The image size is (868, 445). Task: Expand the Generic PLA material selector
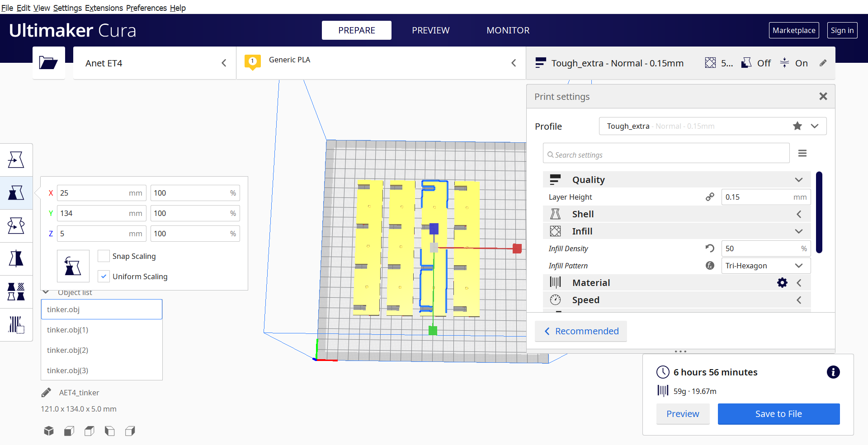381,63
